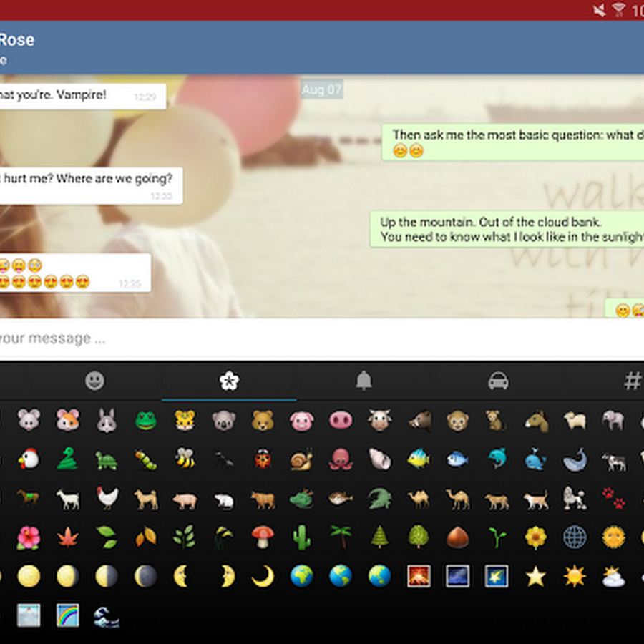Insert the snail emoji
Image resolution: width=644 pixels, height=644 pixels.
tap(301, 459)
